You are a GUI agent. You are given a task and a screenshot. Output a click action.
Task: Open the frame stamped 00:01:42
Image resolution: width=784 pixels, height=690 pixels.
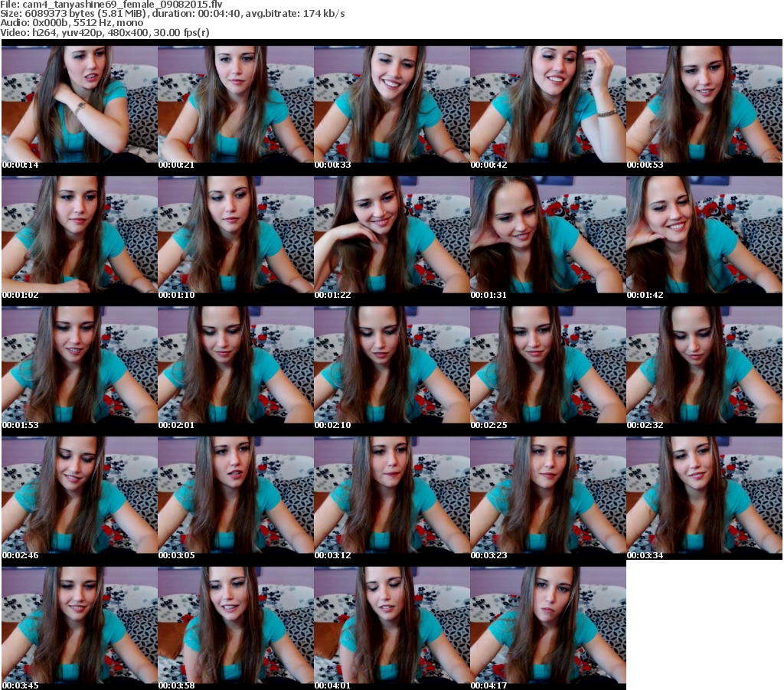coord(704,235)
